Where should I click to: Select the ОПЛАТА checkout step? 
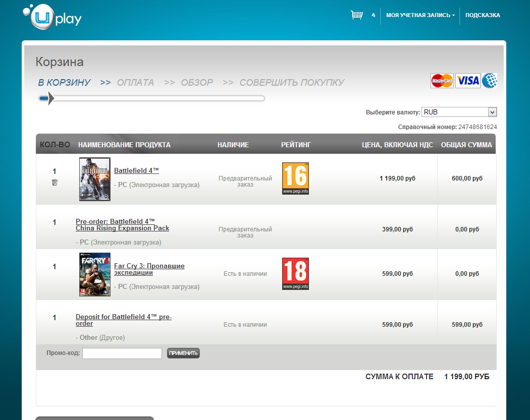(135, 82)
